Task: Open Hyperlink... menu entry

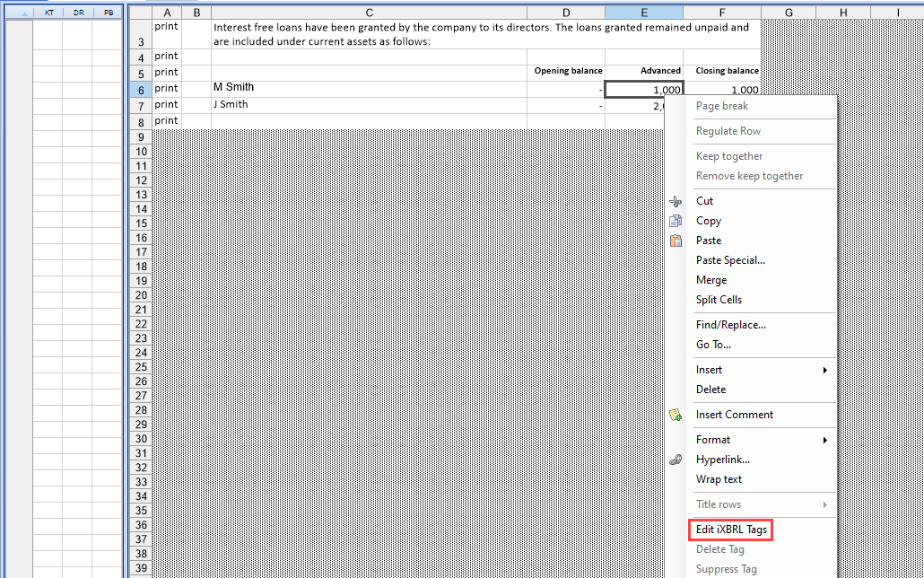Action: click(723, 460)
